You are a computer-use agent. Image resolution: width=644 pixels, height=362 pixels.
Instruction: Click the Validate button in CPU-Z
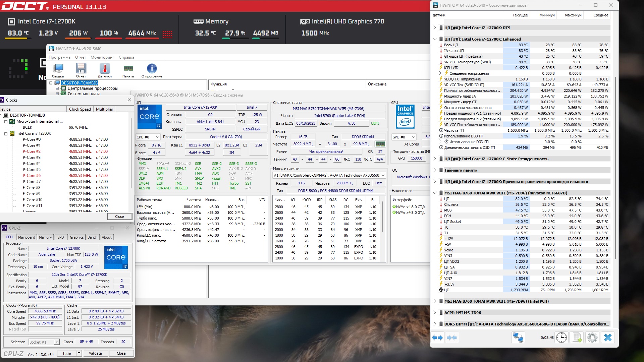tap(95, 353)
